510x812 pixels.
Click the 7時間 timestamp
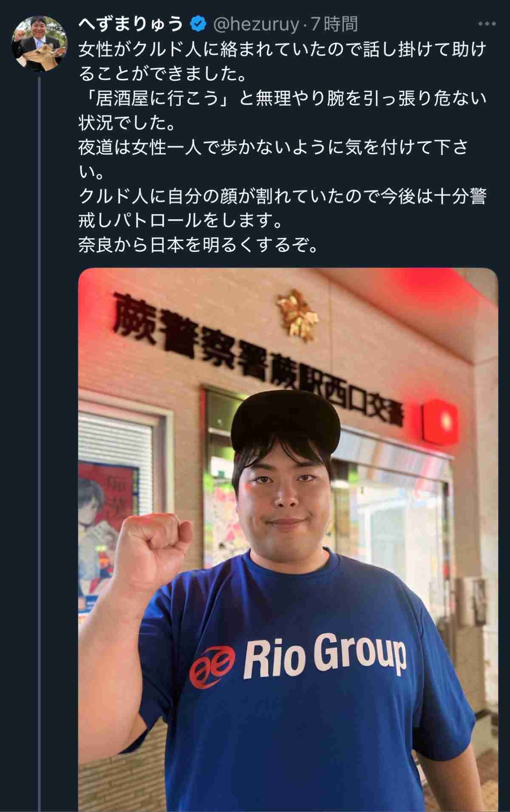[x=334, y=25]
